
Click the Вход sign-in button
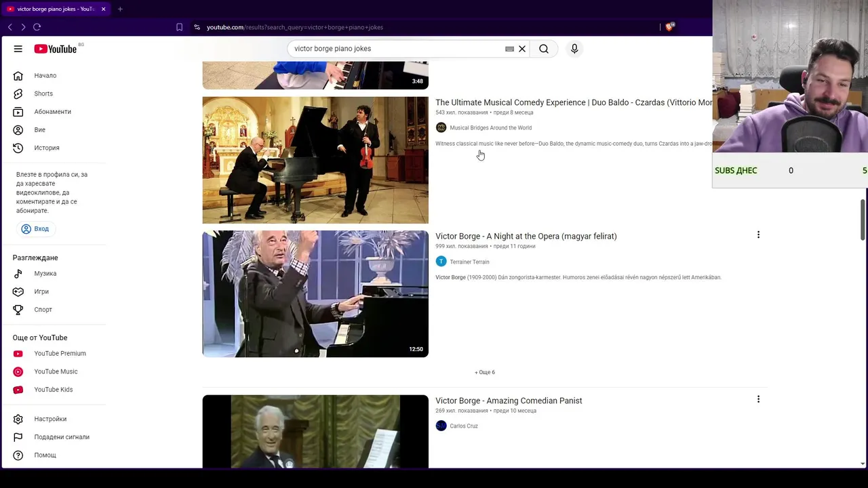[x=35, y=229]
